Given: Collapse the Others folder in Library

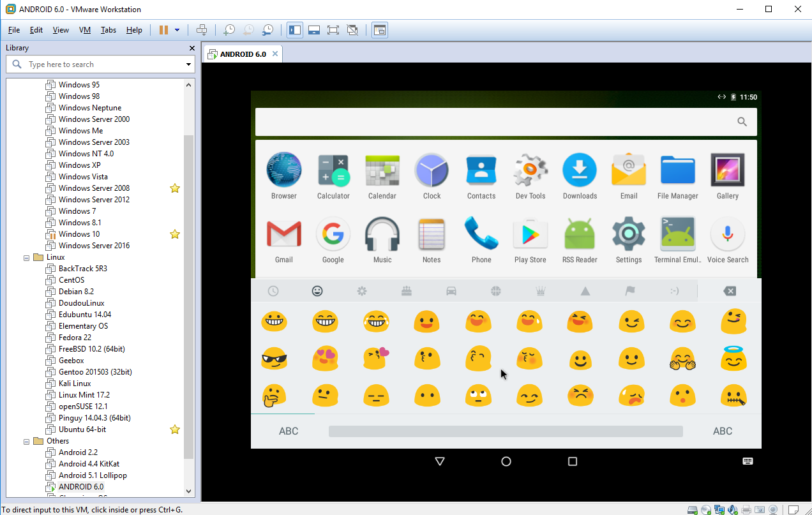Looking at the screenshot, I should tap(27, 442).
